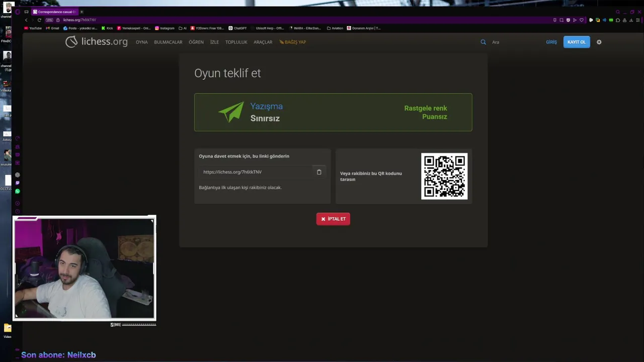The height and width of the screenshot is (362, 644).
Task: Open the ÖĞREN menu
Action: click(x=196, y=42)
